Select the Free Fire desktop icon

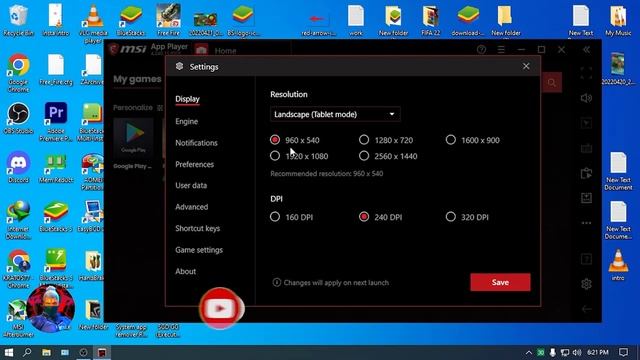coord(168,20)
